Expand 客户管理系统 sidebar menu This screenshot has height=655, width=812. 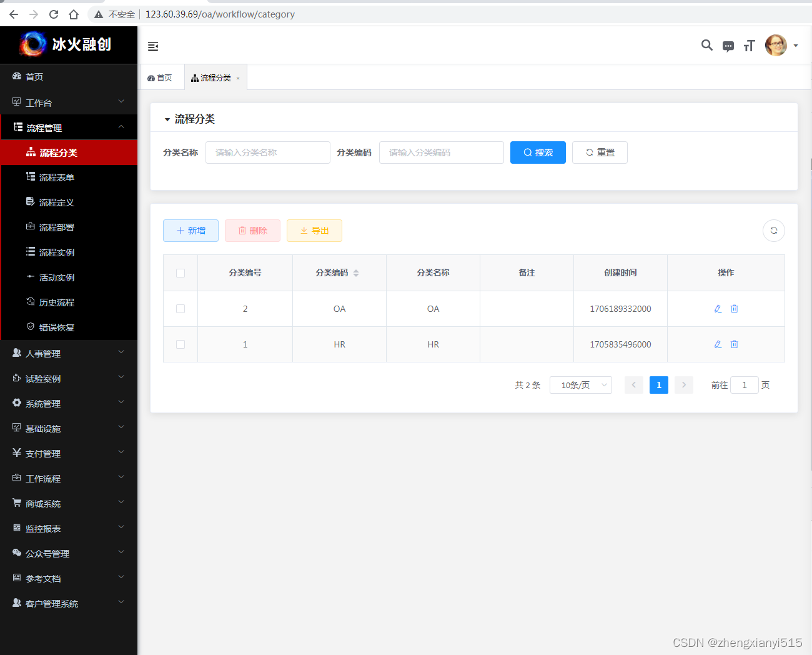click(69, 603)
